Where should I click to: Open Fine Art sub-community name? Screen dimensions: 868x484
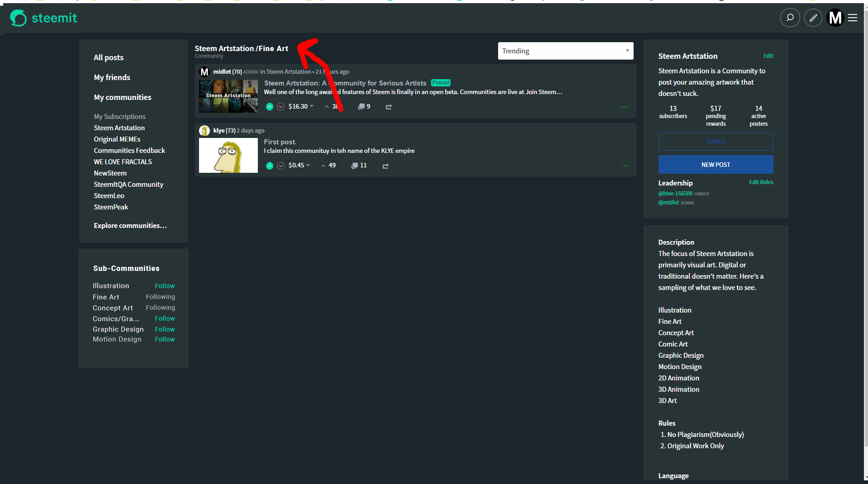(x=106, y=297)
